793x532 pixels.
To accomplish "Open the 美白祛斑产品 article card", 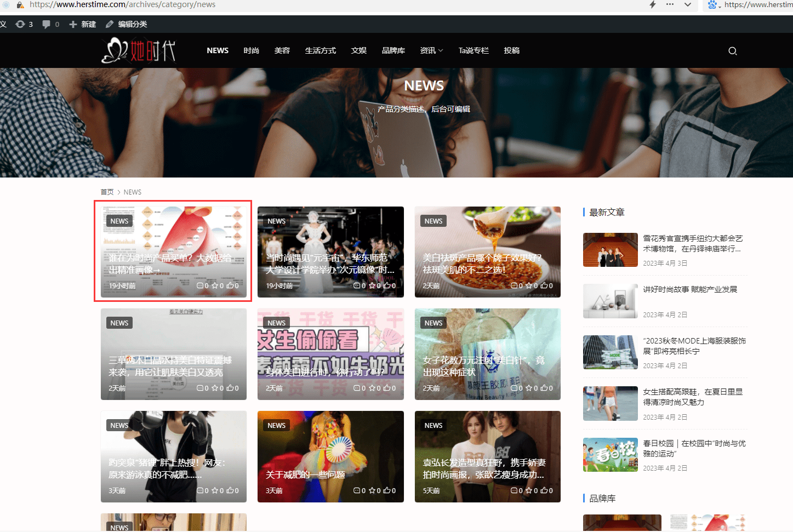I will pos(488,252).
